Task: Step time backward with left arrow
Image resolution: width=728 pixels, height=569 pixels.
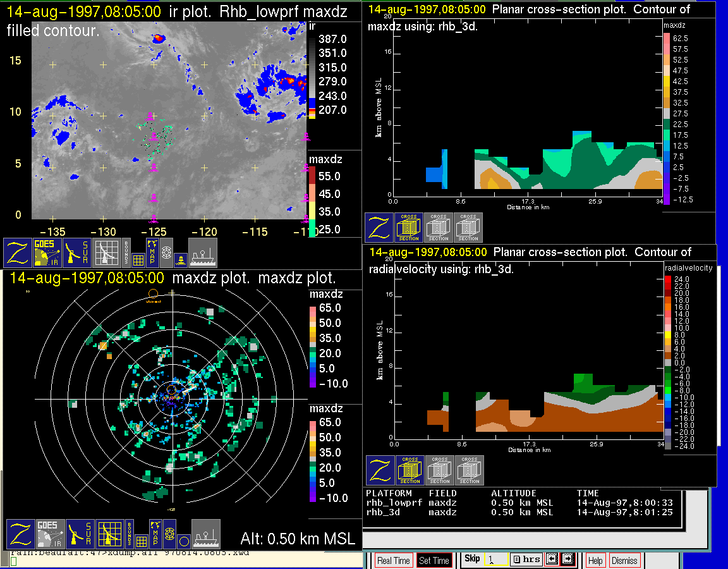Action: coord(551,560)
